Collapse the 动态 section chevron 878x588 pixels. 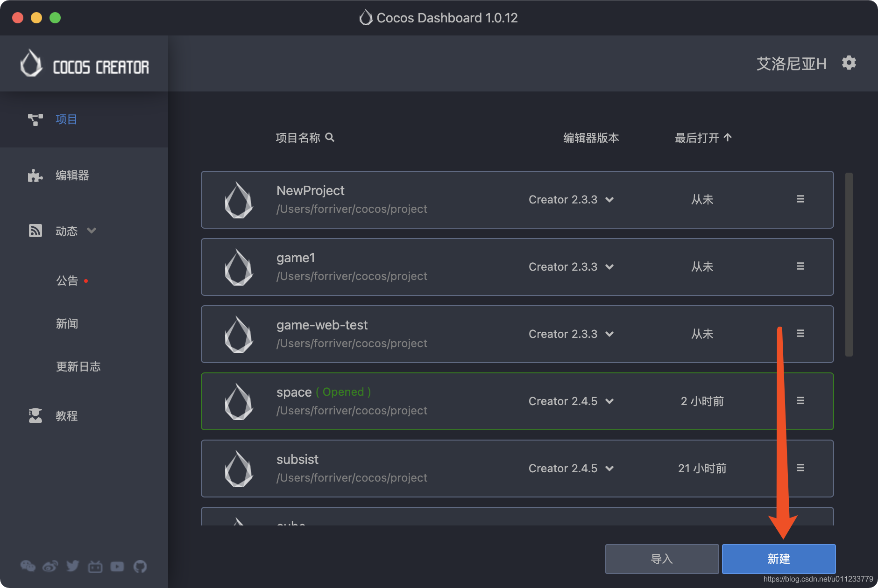[x=92, y=231]
